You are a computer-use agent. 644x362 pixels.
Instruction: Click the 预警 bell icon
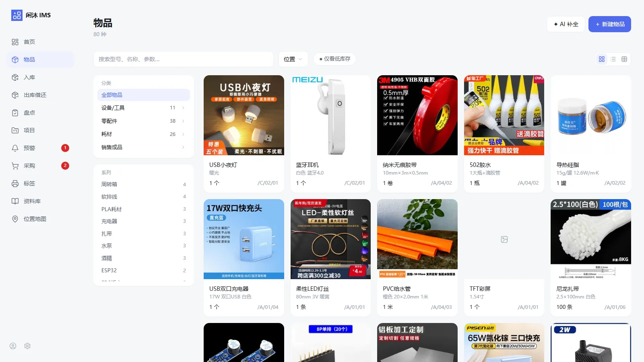pyautogui.click(x=15, y=148)
